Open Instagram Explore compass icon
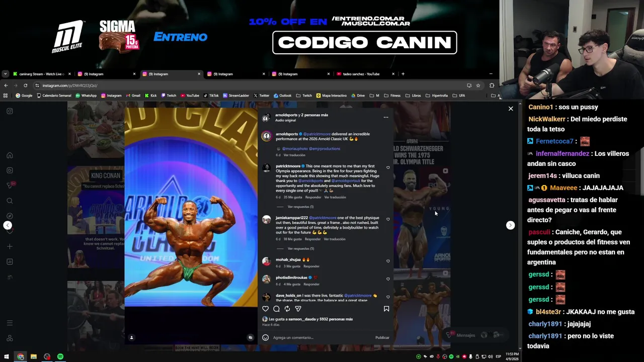Viewport: 644px width, 362px height. [x=10, y=216]
